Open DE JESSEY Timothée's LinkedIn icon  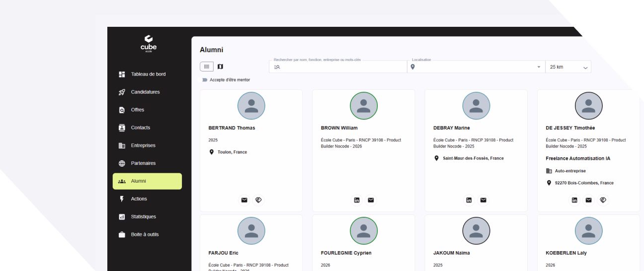coord(575,200)
